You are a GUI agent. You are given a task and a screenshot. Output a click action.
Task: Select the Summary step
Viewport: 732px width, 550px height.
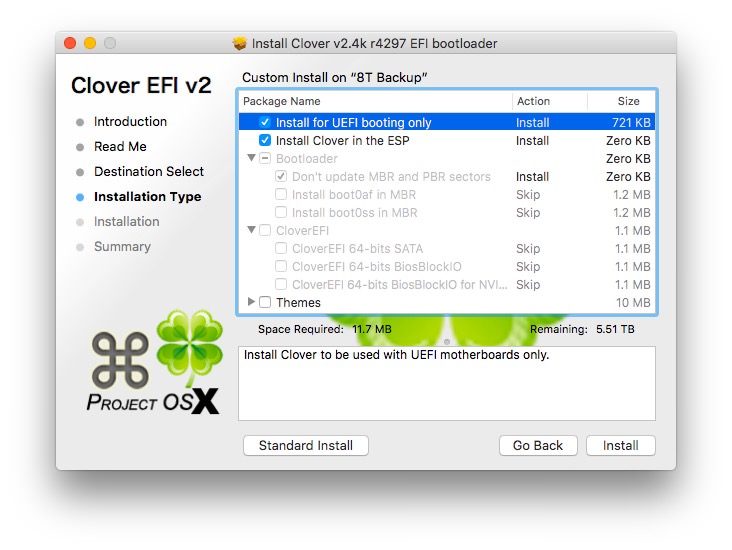122,247
